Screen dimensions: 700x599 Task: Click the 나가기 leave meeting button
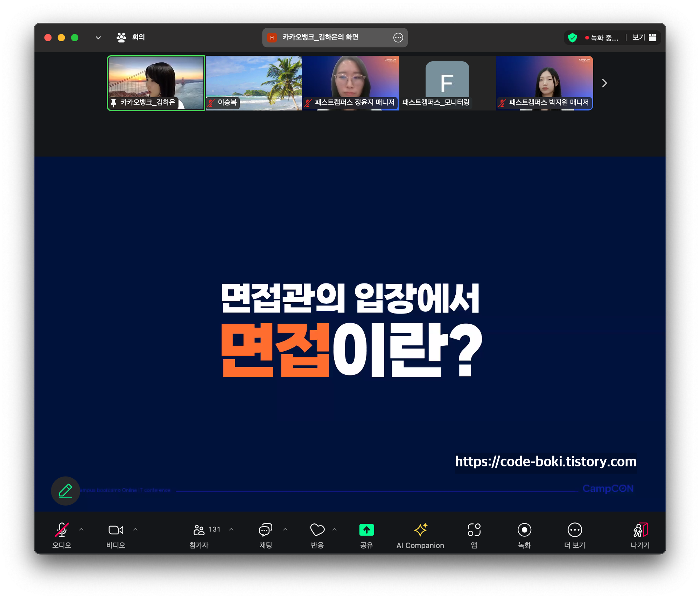[x=640, y=530]
